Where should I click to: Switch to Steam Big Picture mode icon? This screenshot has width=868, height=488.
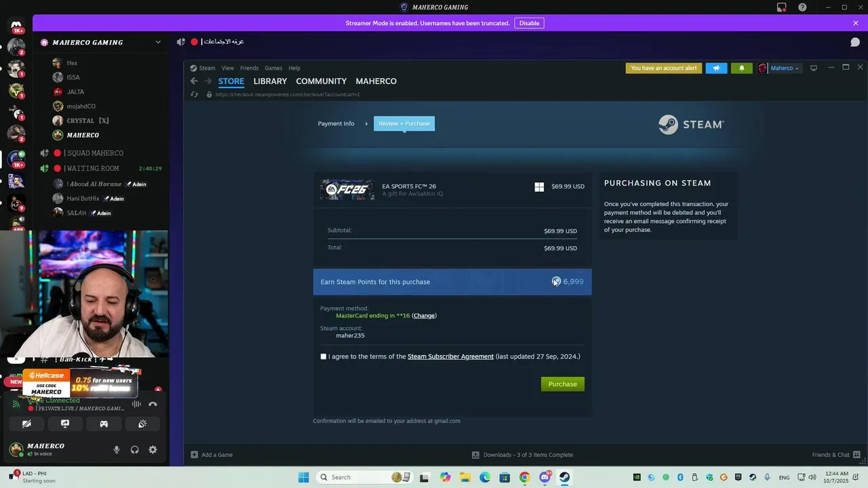pyautogui.click(x=814, y=68)
